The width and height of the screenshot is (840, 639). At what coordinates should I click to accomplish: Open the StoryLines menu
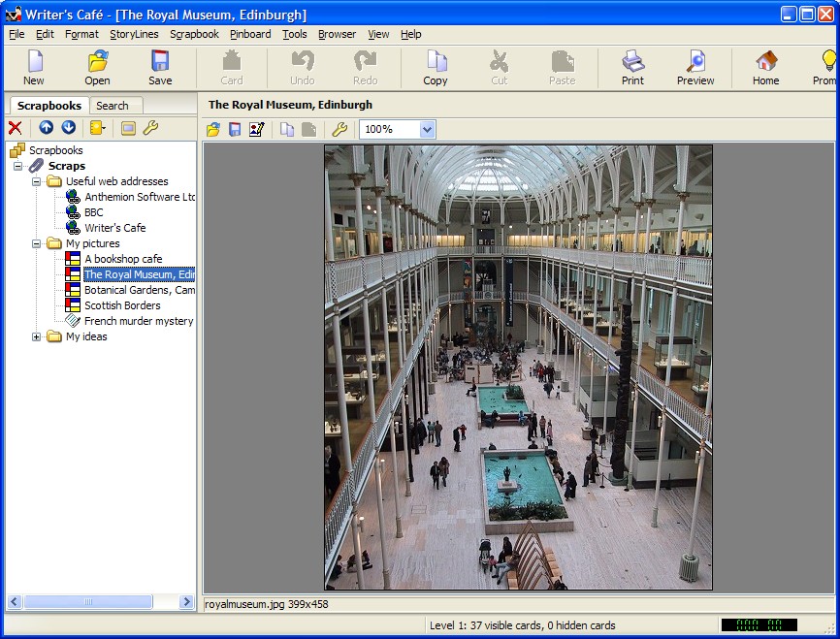pyautogui.click(x=135, y=34)
